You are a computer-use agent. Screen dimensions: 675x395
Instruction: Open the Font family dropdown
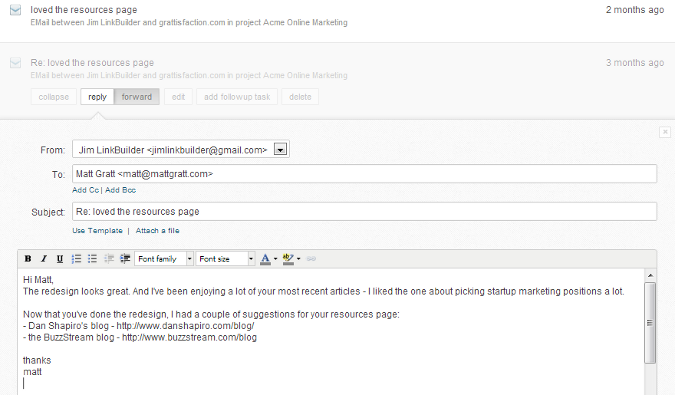(164, 259)
